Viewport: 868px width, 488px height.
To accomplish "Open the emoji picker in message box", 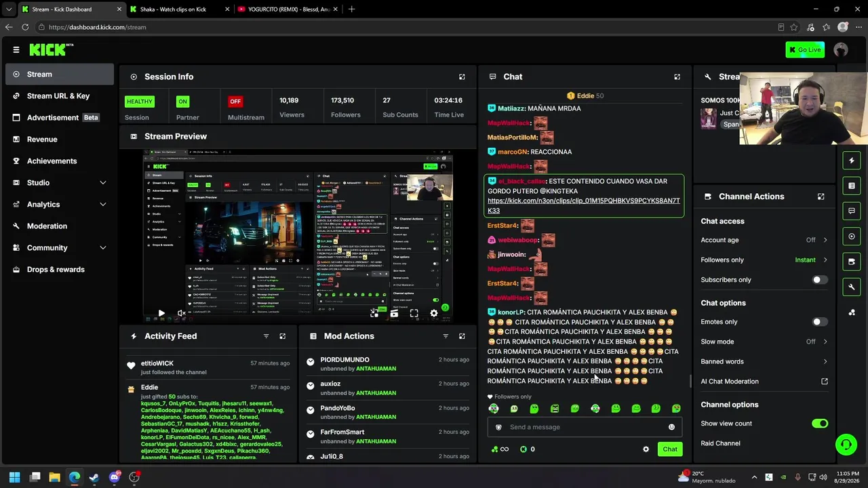I will [x=671, y=427].
